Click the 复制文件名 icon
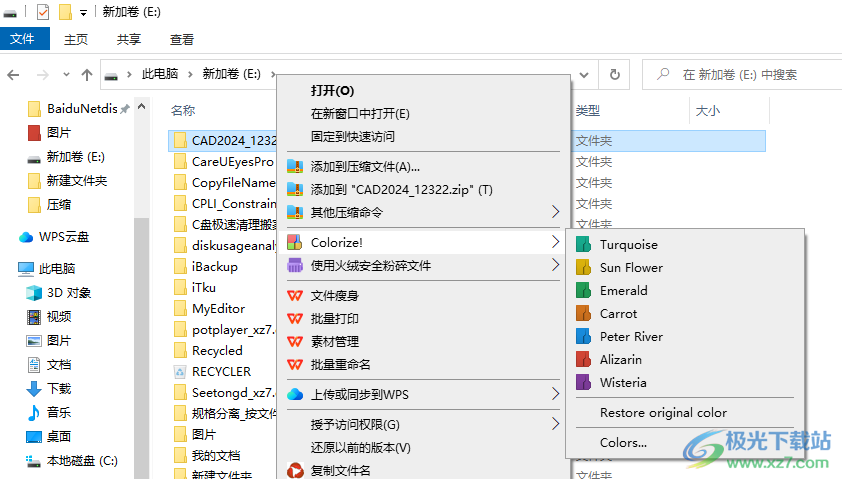842x479 pixels. coord(295,470)
